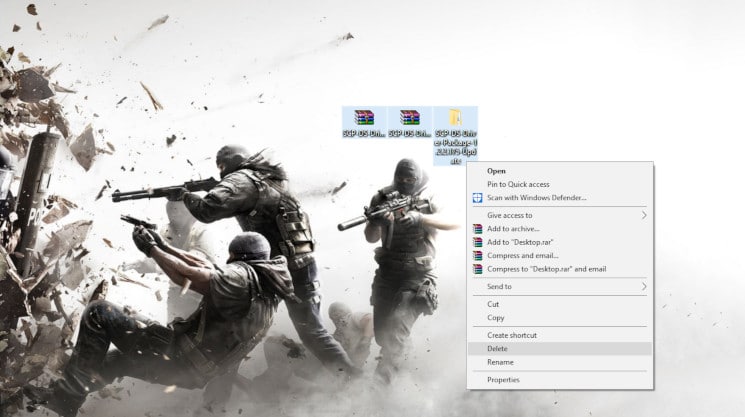This screenshot has width=745, height=417.
Task: Select the RAR archive icon adjacent to the folder
Action: pos(410,117)
